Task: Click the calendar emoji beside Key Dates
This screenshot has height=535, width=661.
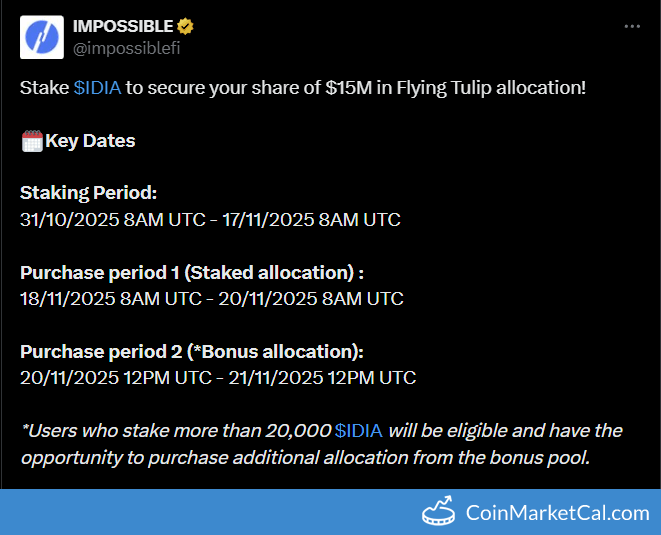Action: coord(32,141)
